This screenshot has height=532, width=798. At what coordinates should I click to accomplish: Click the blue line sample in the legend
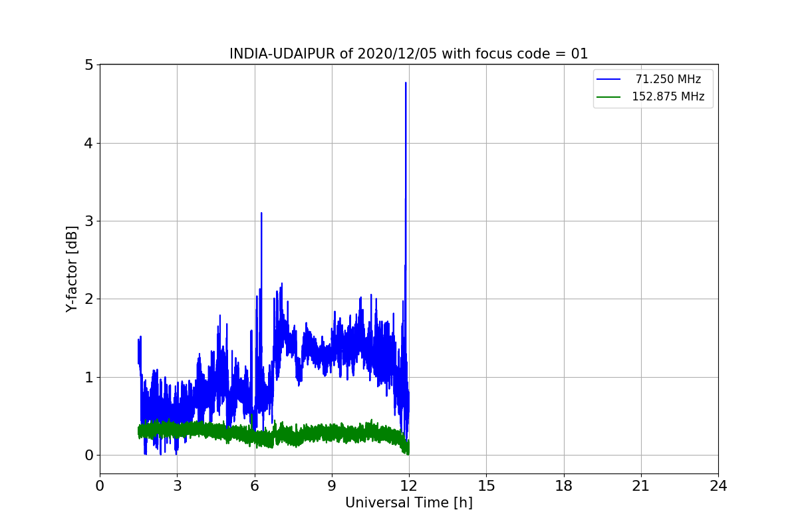[x=608, y=79]
